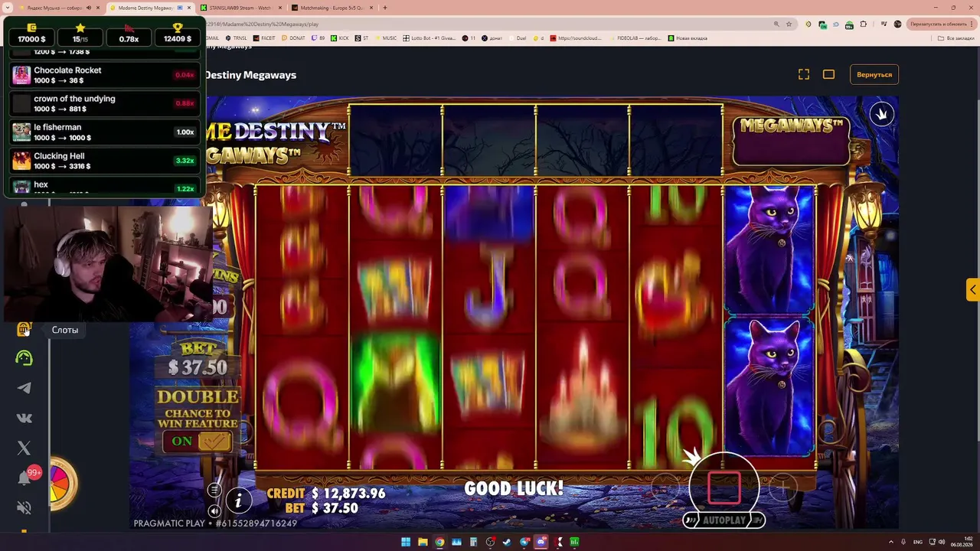Stop the spin with the red square button
The image size is (980, 551).
click(x=724, y=487)
